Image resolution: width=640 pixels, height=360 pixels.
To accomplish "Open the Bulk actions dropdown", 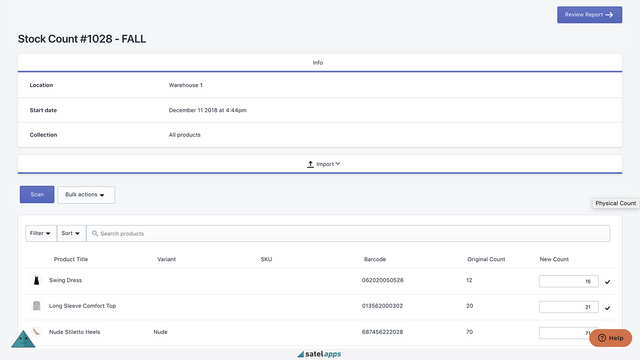I will [86, 195].
